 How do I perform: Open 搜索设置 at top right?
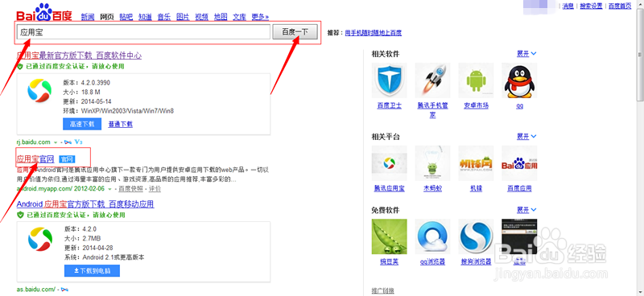coord(591,6)
